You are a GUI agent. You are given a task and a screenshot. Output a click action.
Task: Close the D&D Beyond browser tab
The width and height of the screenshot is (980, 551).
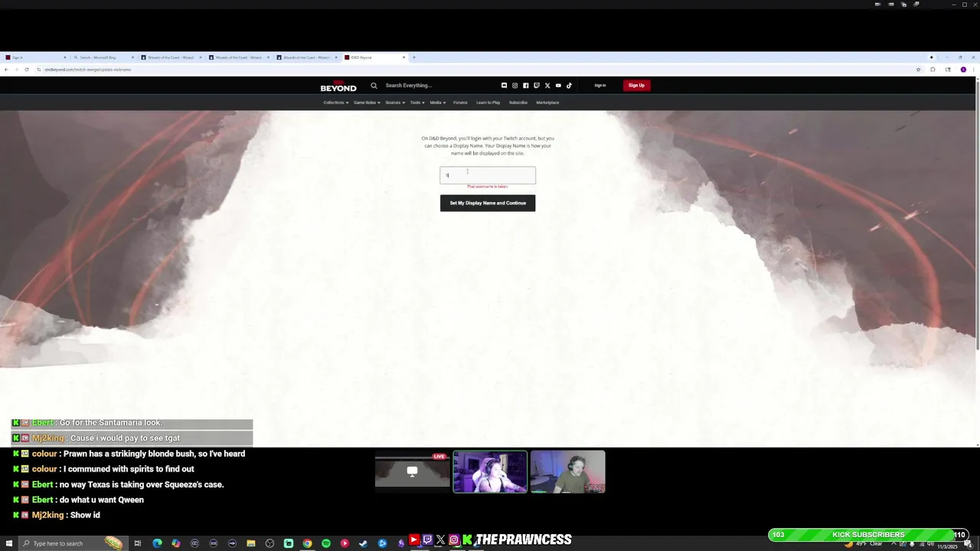click(x=404, y=57)
